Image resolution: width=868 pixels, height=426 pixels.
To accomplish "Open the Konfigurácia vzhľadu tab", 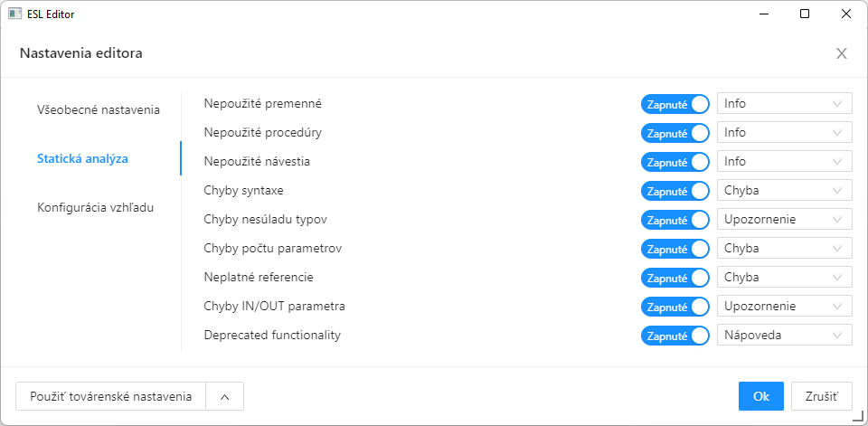I will coord(95,207).
